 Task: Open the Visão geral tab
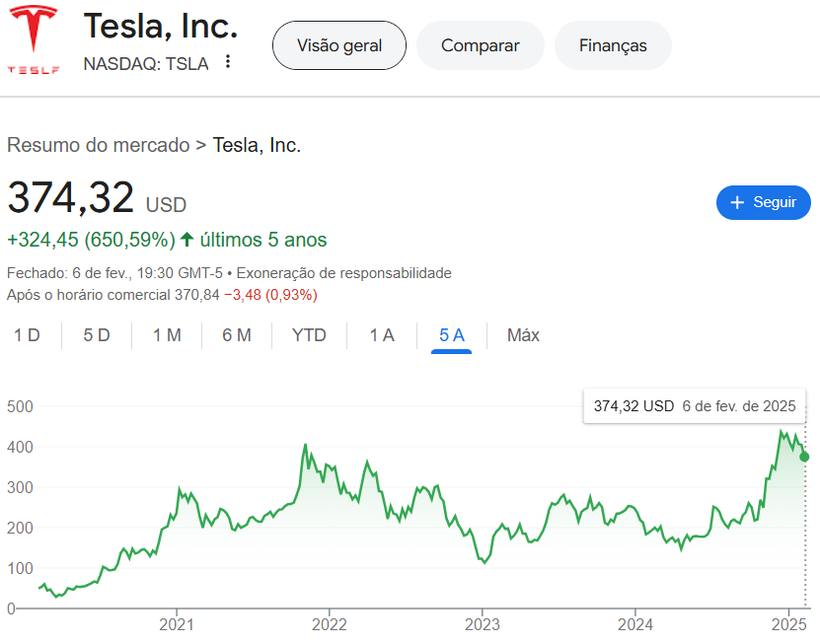pos(338,45)
